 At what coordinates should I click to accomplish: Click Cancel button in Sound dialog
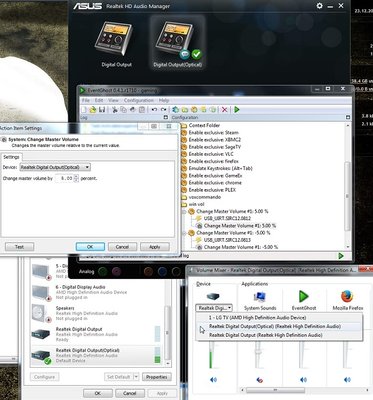(129, 393)
